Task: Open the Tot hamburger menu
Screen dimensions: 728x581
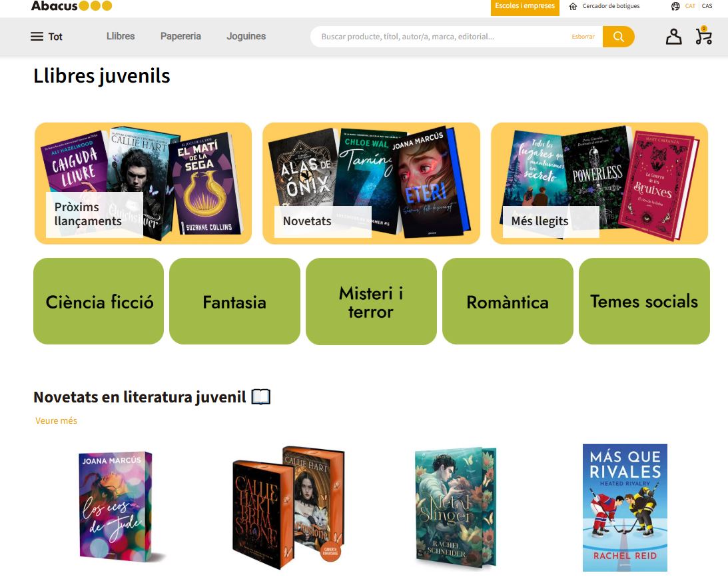Action: [46, 37]
